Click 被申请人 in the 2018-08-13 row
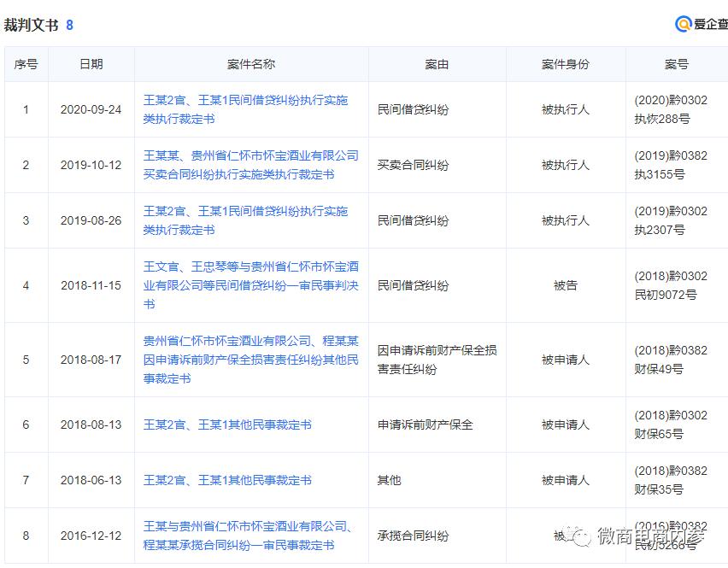 pos(566,425)
